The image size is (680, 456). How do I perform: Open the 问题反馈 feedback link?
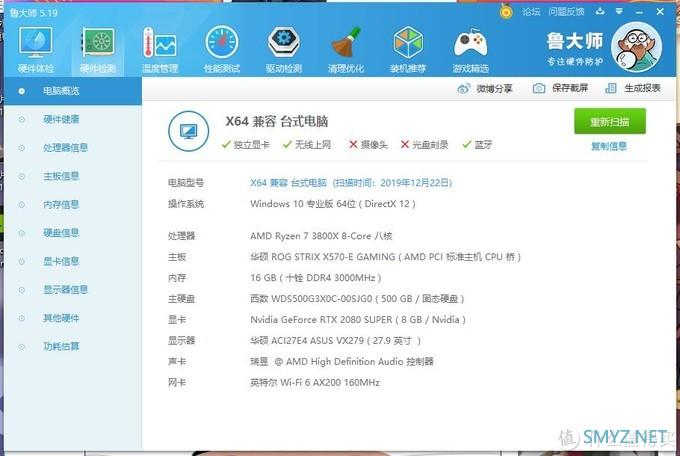pyautogui.click(x=566, y=12)
